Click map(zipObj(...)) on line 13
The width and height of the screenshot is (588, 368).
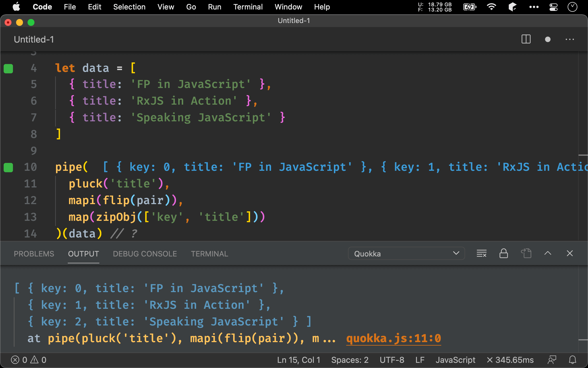(x=167, y=217)
